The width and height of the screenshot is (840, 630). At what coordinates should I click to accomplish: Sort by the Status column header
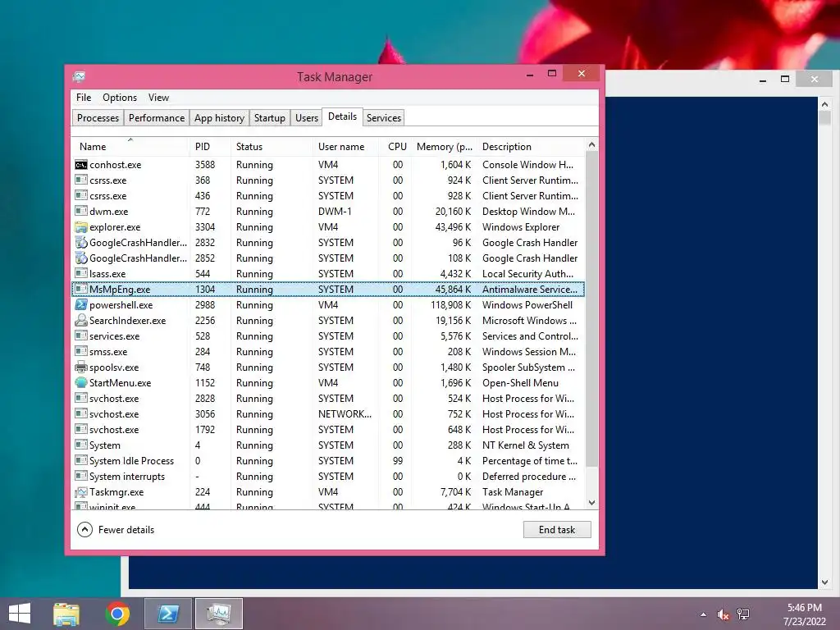(x=272, y=147)
